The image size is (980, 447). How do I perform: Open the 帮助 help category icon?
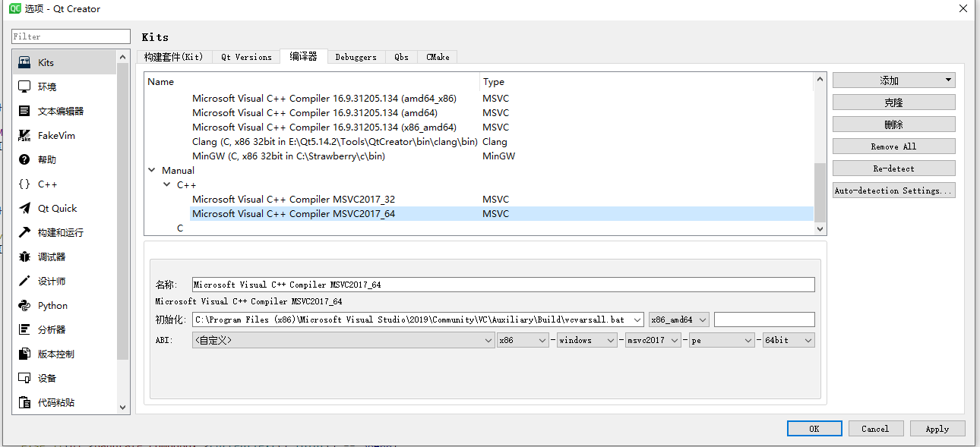point(24,159)
